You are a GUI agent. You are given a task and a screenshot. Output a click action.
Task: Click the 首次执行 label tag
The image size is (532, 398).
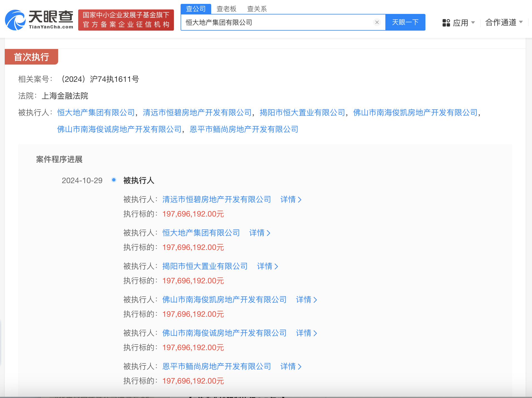(x=31, y=57)
